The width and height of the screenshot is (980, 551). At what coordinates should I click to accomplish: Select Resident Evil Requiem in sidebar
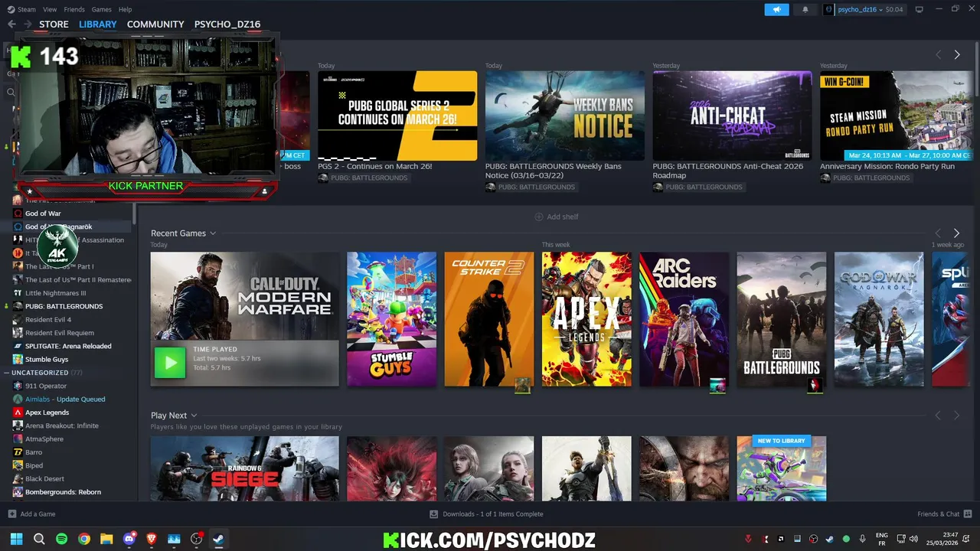point(59,333)
